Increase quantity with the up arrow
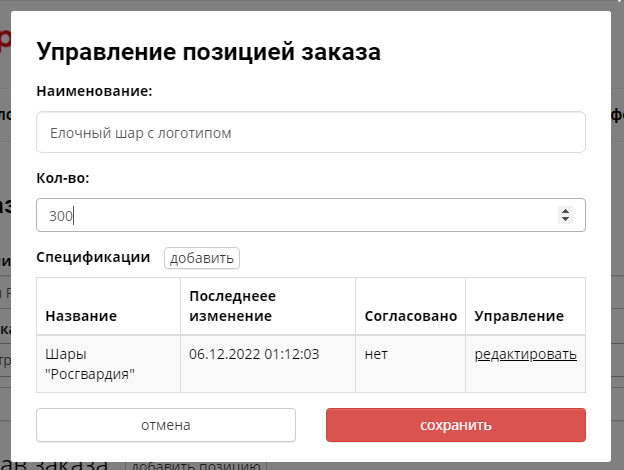Image resolution: width=624 pixels, height=470 pixels. click(x=565, y=210)
